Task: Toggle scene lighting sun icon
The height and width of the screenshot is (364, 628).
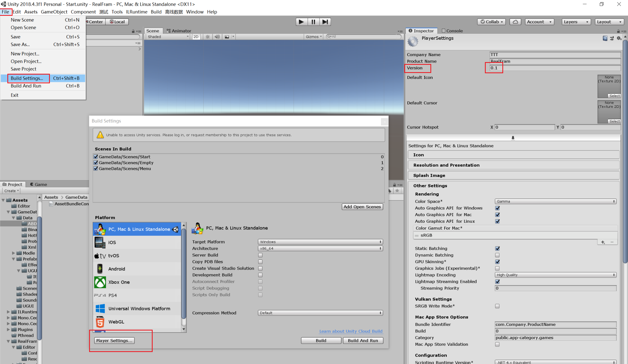Action: (x=208, y=37)
